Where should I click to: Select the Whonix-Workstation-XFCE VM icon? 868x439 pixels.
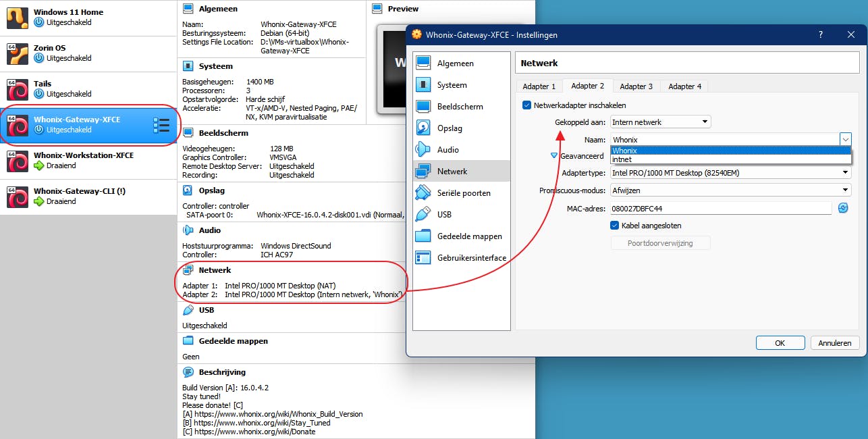[x=18, y=161]
